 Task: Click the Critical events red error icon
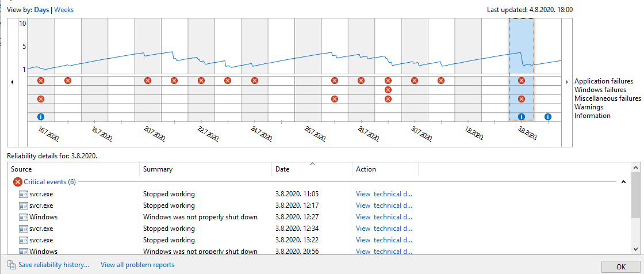coord(17,182)
